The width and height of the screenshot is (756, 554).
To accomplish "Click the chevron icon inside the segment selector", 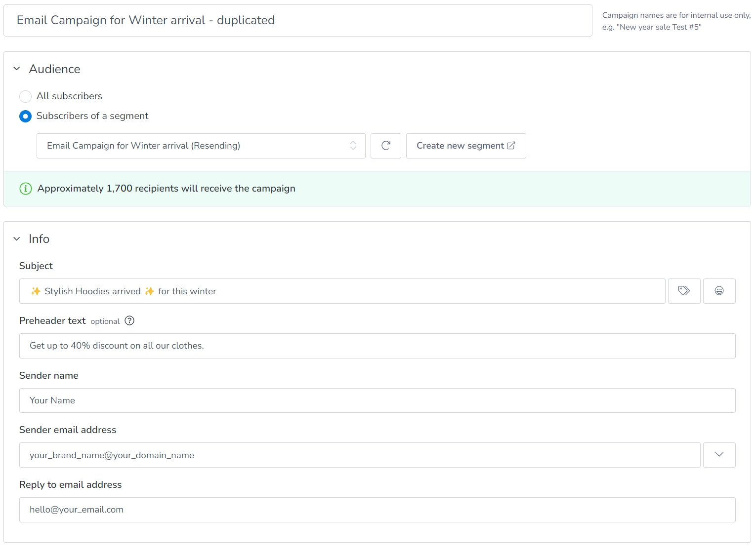I will tap(353, 146).
